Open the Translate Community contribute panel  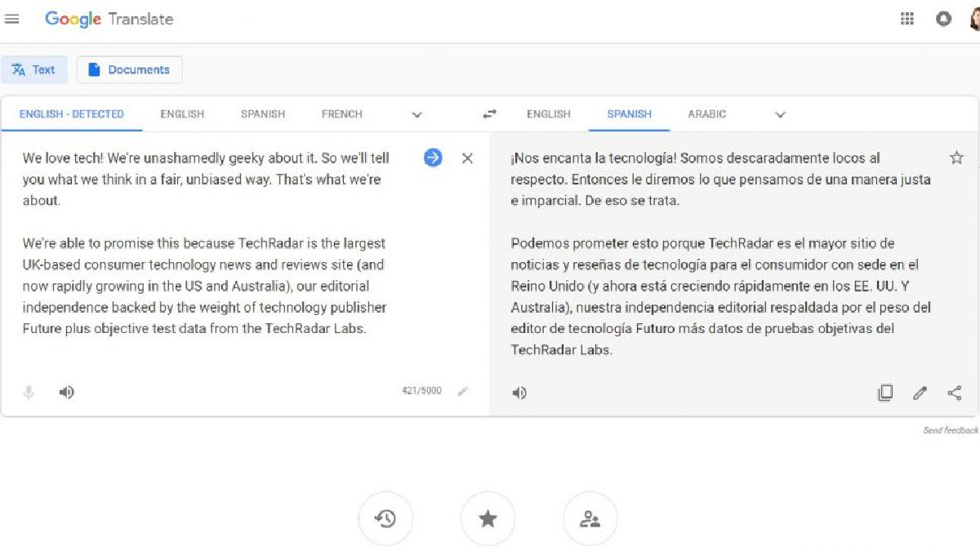(590, 518)
